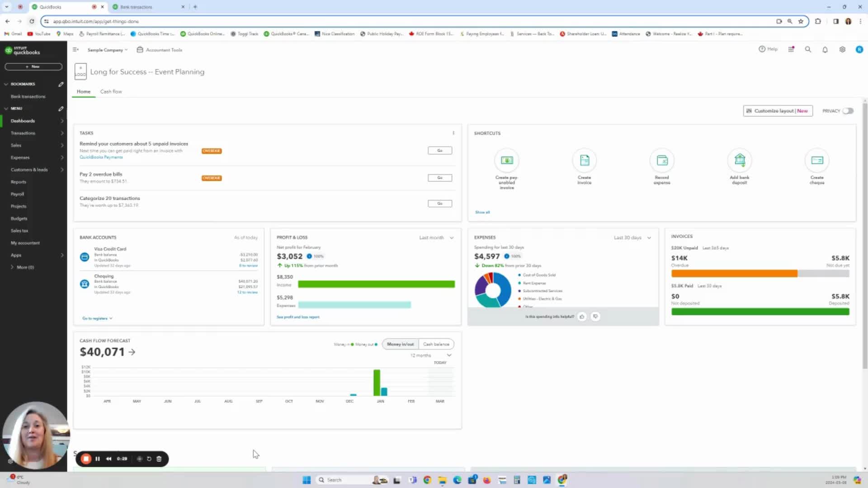Open the Help icon in header

pos(768,49)
